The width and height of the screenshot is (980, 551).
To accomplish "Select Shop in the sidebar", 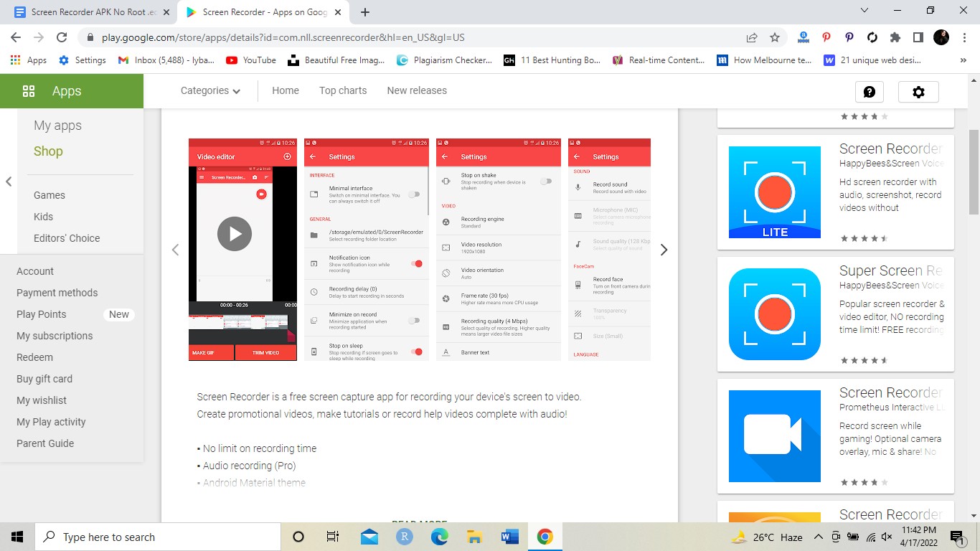I will pos(48,151).
